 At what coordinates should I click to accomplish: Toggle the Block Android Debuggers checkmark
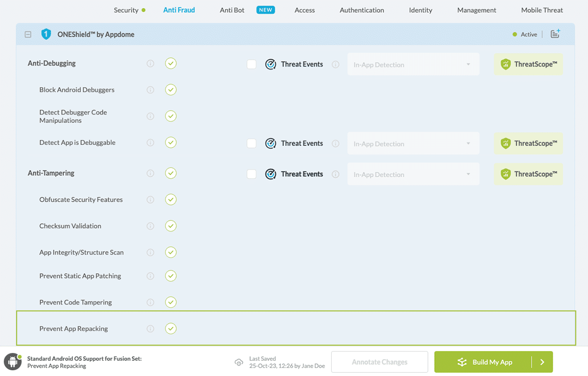[171, 90]
